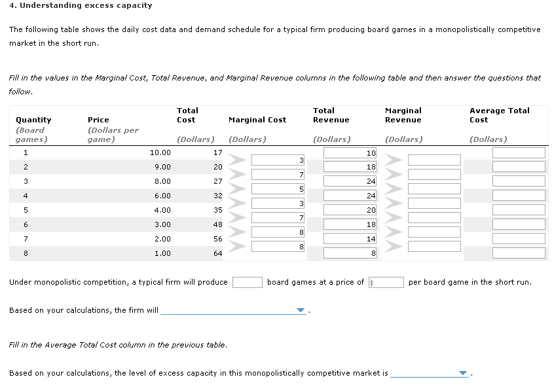The width and height of the screenshot is (552, 392).
Task: Select the Total Revenue field showing 24 for quantity 3
Action: (x=350, y=181)
